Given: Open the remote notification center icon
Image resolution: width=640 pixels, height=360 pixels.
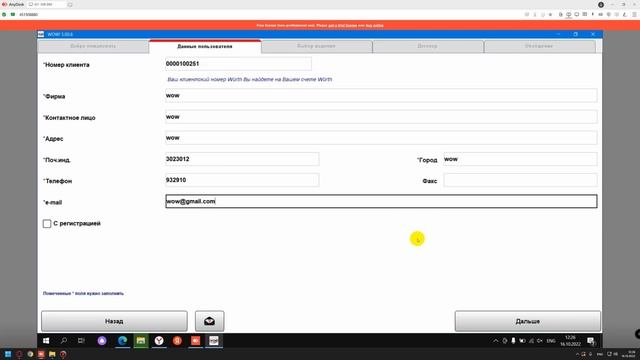Looking at the screenshot, I should click(590, 341).
